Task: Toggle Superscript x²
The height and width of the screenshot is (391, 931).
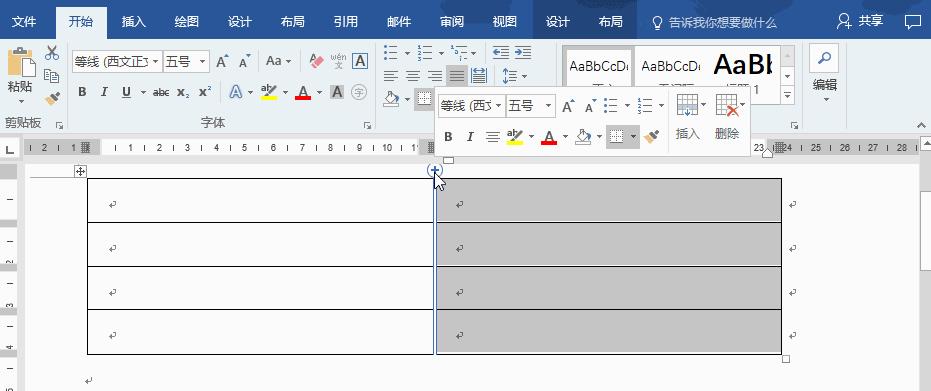Action: tap(205, 92)
